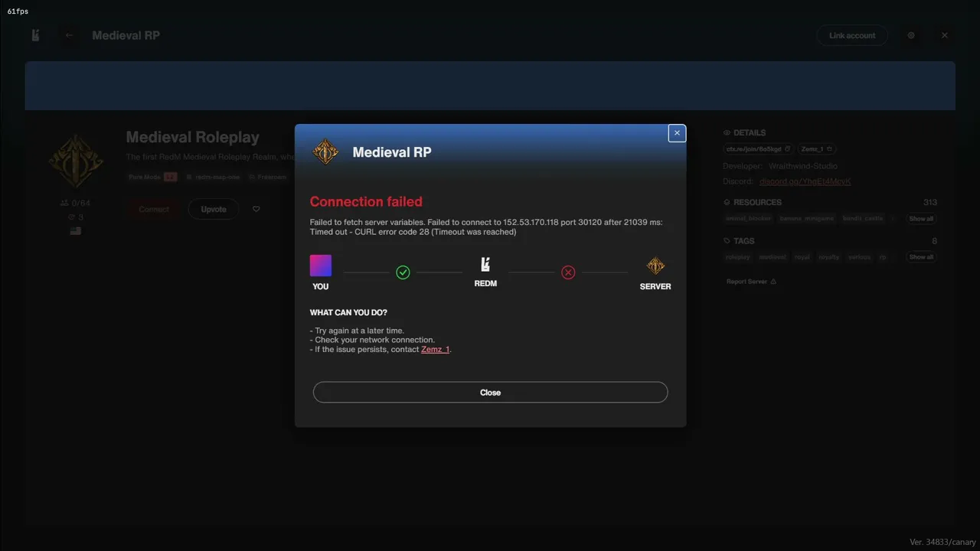The height and width of the screenshot is (551, 980).
Task: Copy the cfx.re/join server address
Action: (758, 149)
